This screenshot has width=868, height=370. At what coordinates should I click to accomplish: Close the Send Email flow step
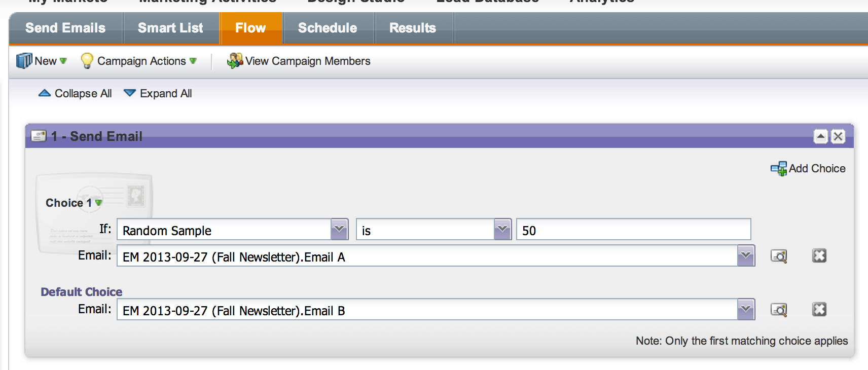[x=838, y=136]
